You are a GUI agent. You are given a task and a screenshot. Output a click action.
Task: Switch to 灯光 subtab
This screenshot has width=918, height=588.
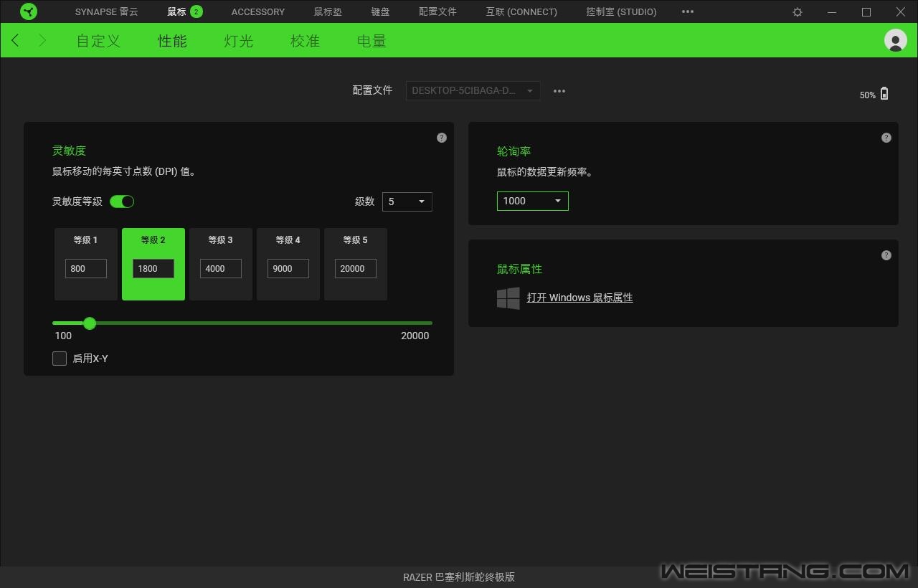pos(239,41)
